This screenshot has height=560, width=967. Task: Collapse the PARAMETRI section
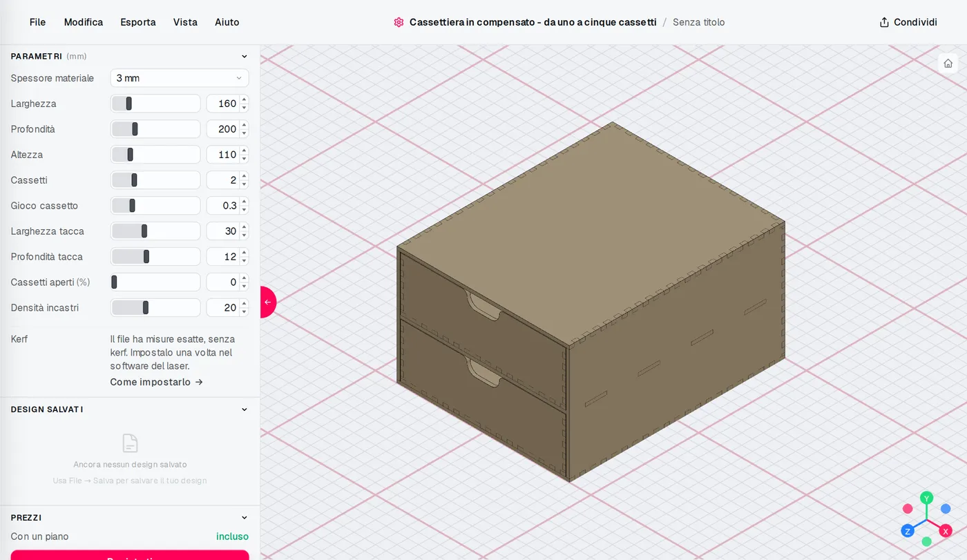pyautogui.click(x=244, y=57)
